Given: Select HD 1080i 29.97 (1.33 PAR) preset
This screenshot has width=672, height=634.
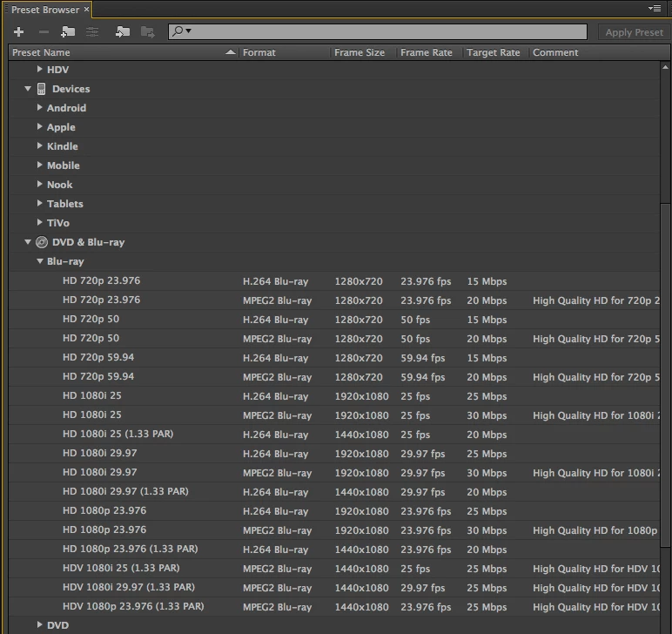Looking at the screenshot, I should click(334, 492).
